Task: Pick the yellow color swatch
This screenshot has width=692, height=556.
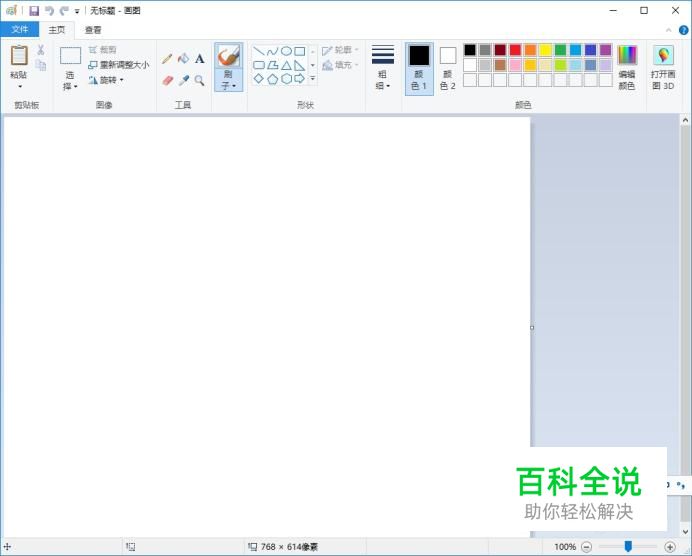Action: click(x=545, y=50)
